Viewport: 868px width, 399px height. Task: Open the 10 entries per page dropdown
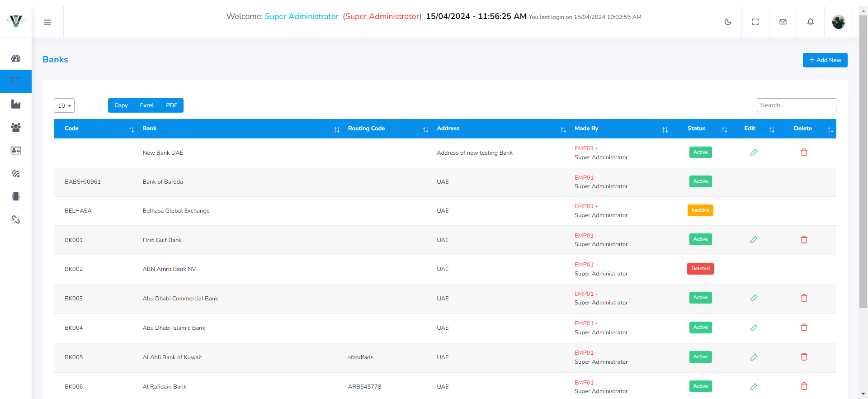click(x=64, y=105)
